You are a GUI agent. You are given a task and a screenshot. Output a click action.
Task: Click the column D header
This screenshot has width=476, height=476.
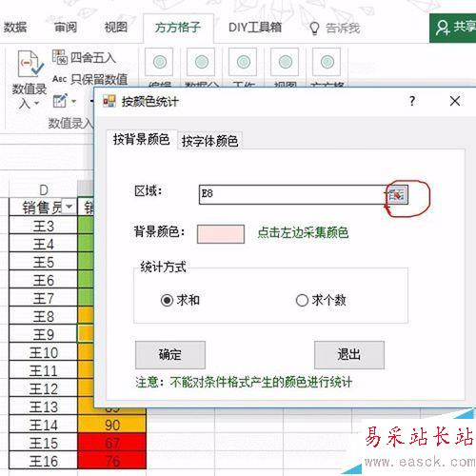tap(43, 189)
